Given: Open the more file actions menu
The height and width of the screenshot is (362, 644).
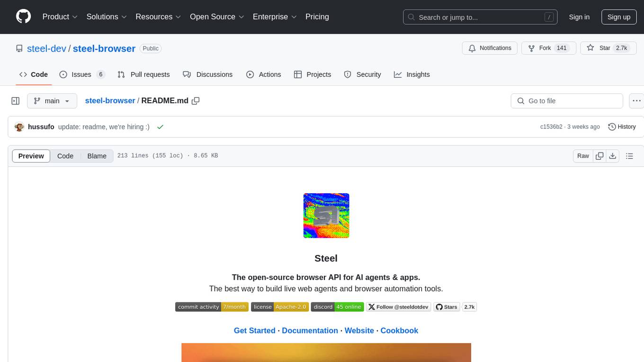Looking at the screenshot, I should 636,101.
